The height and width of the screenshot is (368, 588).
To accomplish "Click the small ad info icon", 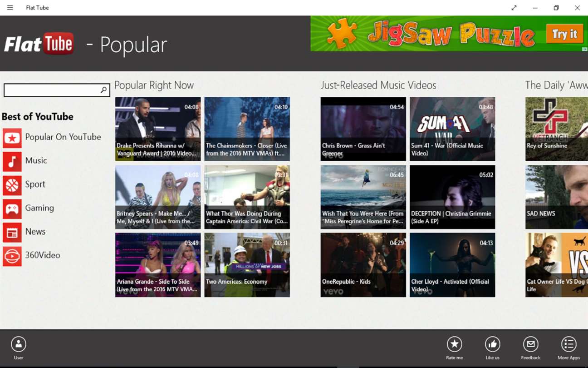I will [x=585, y=49].
